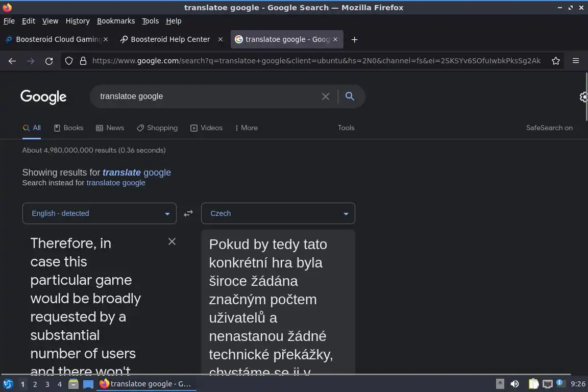Open the Tools menu in menubar
This screenshot has width=588, height=392.
click(151, 21)
